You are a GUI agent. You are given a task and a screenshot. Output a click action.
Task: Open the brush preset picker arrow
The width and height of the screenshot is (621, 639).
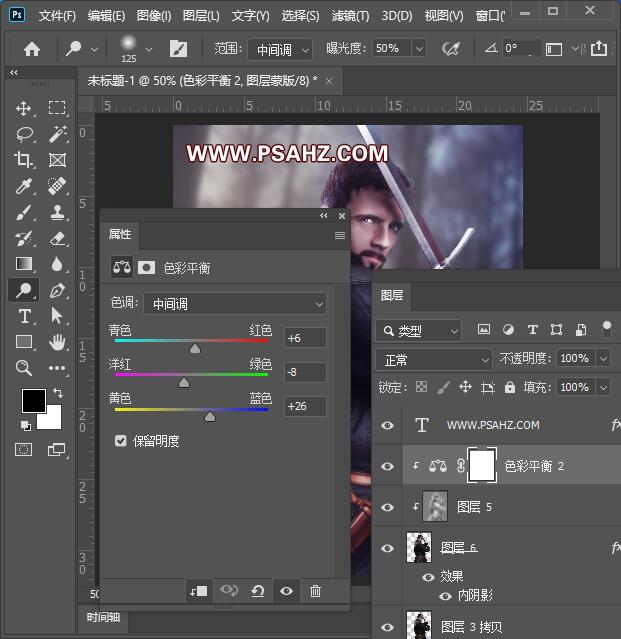tap(149, 50)
